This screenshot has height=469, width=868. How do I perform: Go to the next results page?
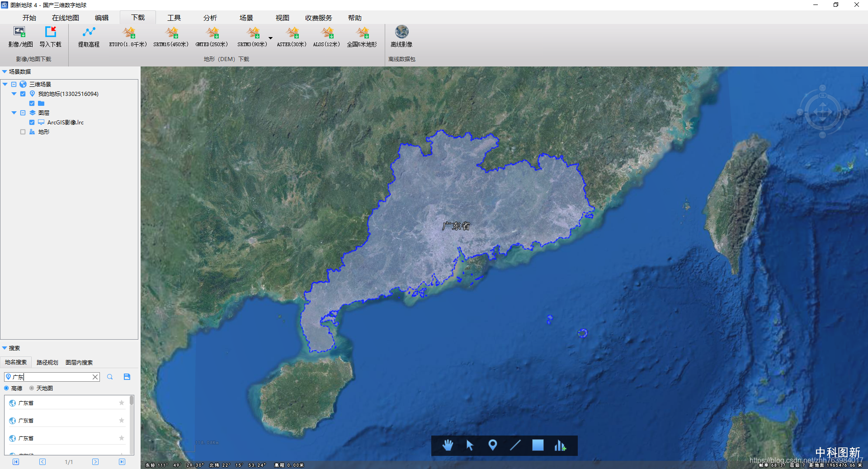coord(95,462)
